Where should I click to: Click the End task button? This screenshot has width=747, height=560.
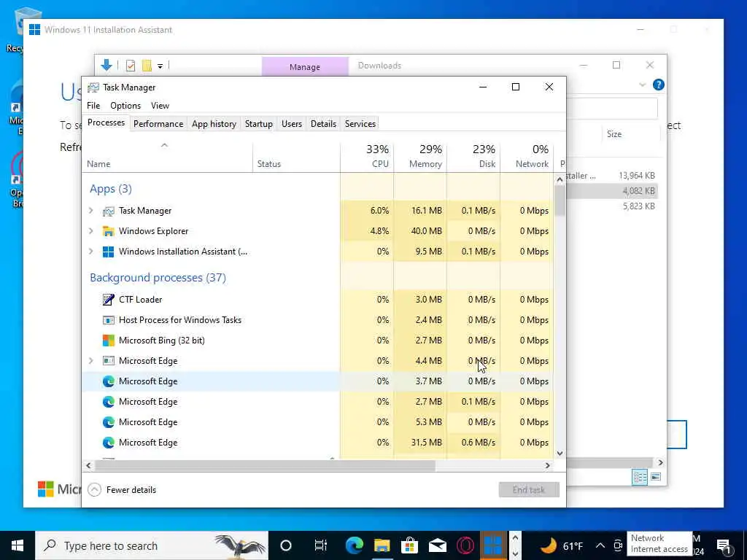tap(529, 489)
